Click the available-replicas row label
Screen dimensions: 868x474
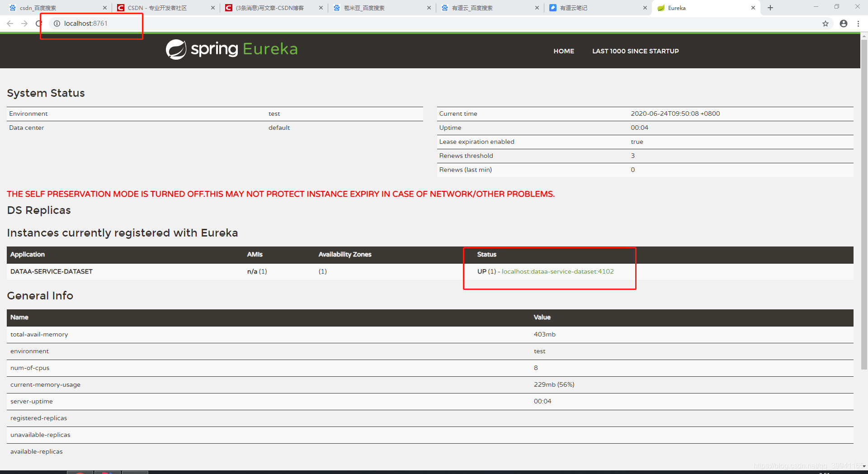tap(37, 451)
